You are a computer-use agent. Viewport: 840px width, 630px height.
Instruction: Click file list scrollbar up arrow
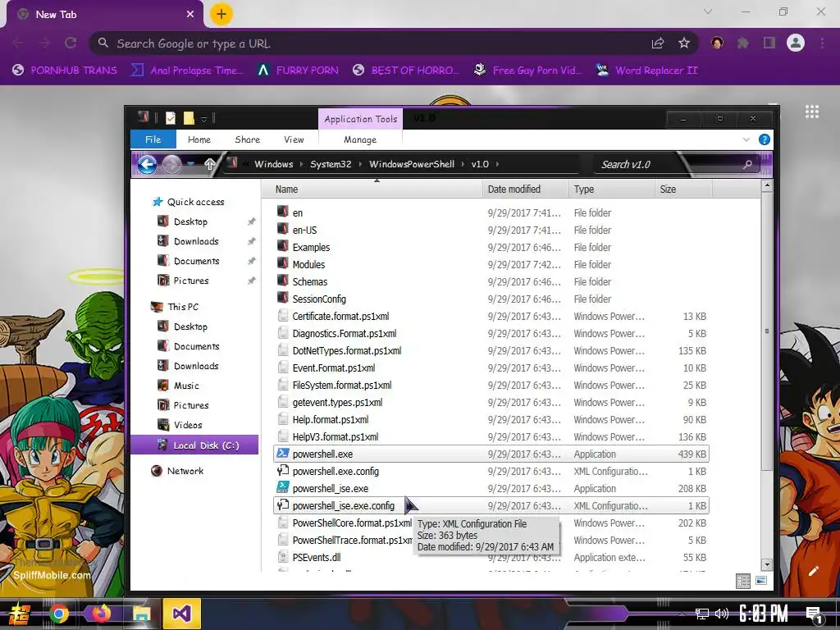coord(767,186)
